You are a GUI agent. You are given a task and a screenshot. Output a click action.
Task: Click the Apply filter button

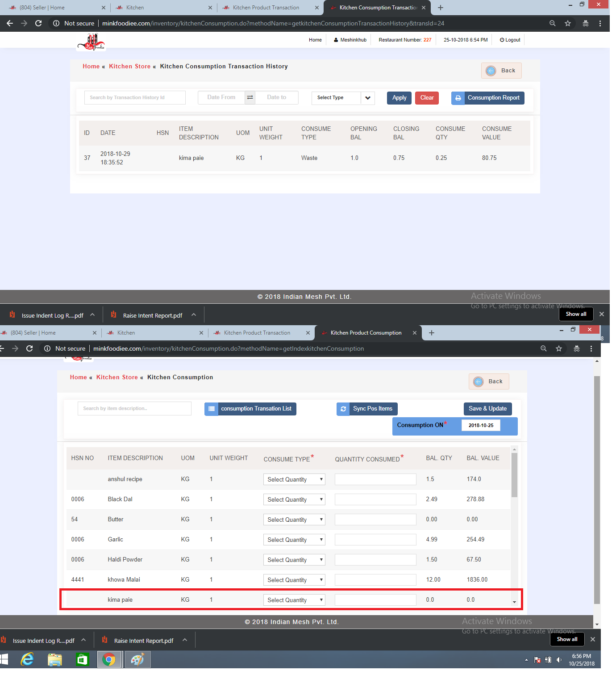click(x=399, y=98)
